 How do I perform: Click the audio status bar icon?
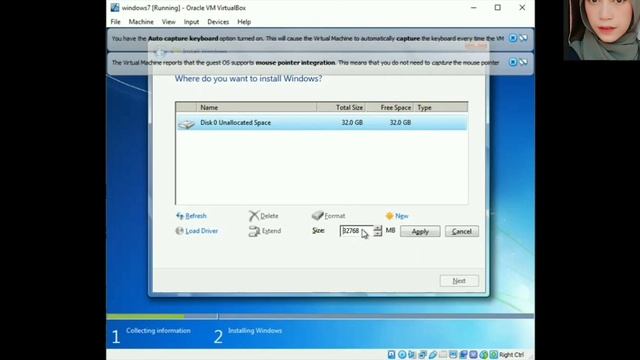[x=412, y=354]
